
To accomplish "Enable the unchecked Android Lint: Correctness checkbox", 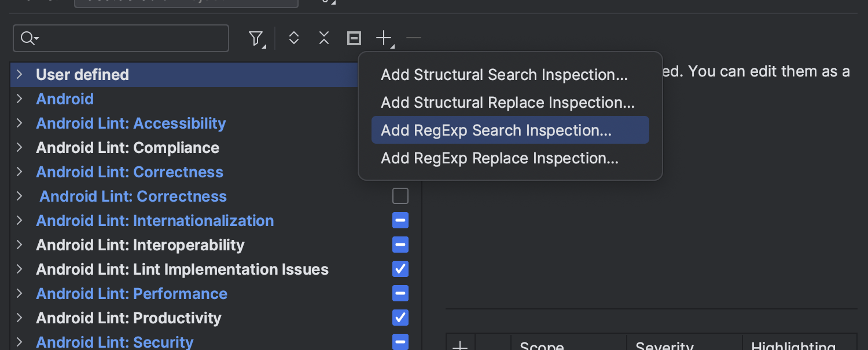I will [x=400, y=196].
